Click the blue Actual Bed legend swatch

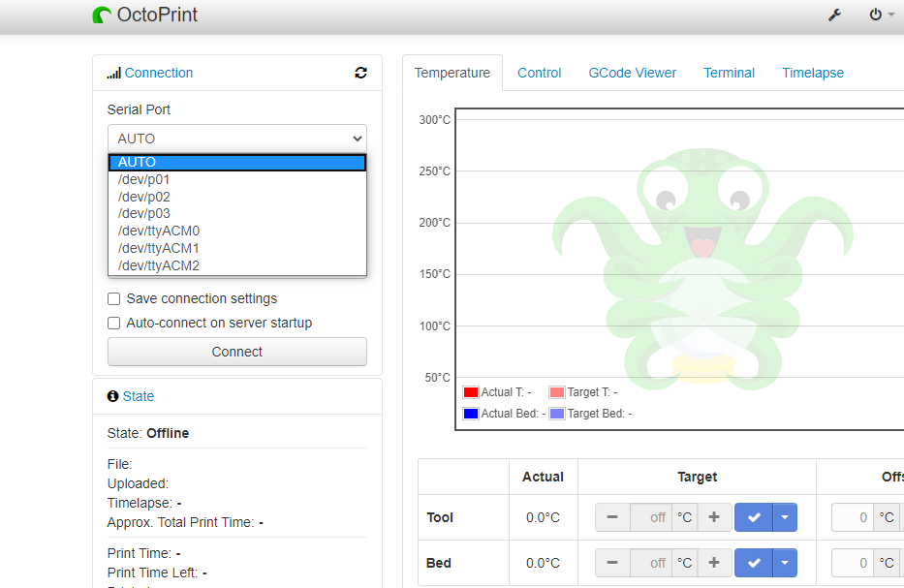(x=471, y=414)
